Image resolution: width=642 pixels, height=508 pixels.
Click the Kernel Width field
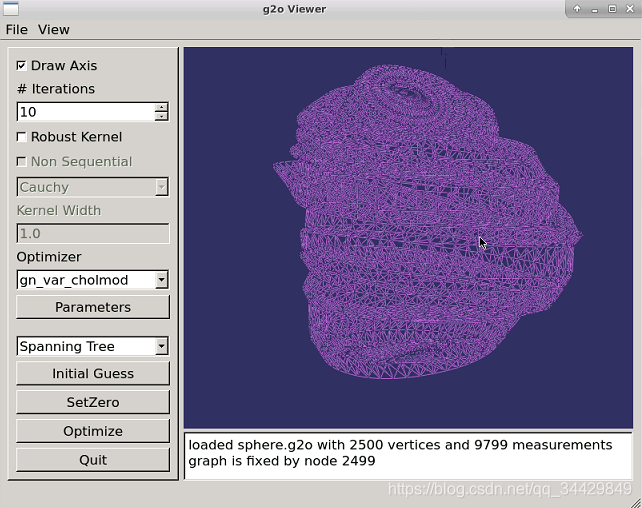pos(93,234)
